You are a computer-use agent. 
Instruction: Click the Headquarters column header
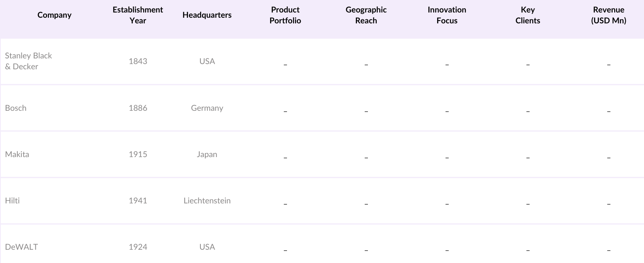tap(207, 15)
